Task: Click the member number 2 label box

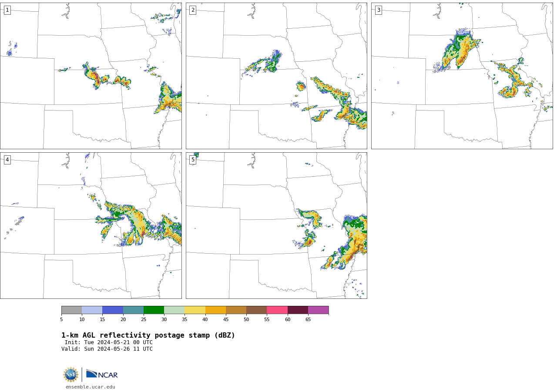Action: click(x=193, y=10)
